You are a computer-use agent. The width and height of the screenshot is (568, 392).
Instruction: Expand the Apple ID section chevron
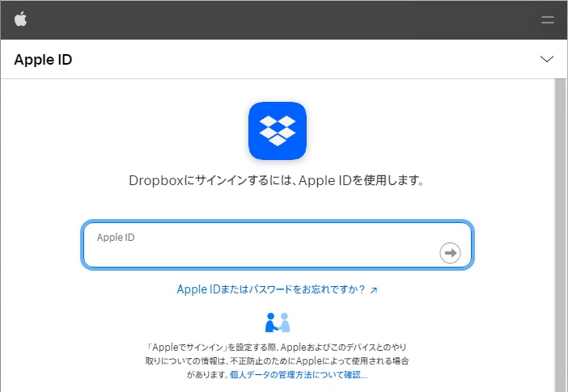pyautogui.click(x=547, y=59)
